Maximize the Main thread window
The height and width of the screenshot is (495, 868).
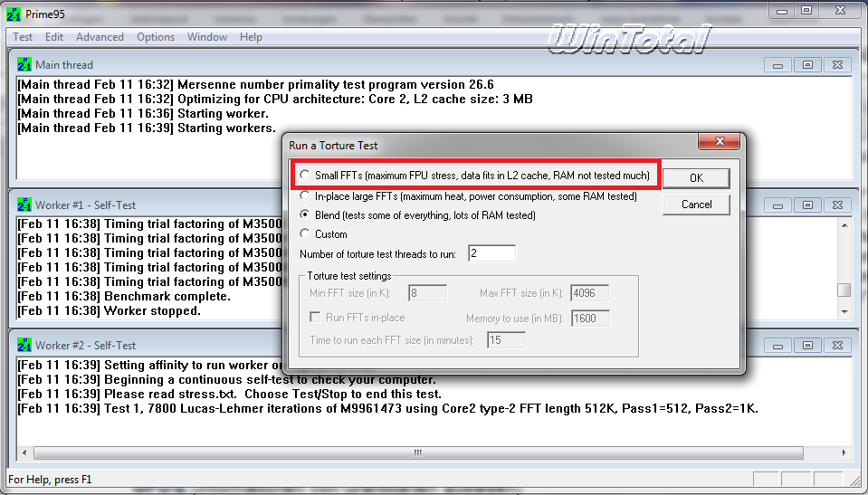[x=807, y=65]
